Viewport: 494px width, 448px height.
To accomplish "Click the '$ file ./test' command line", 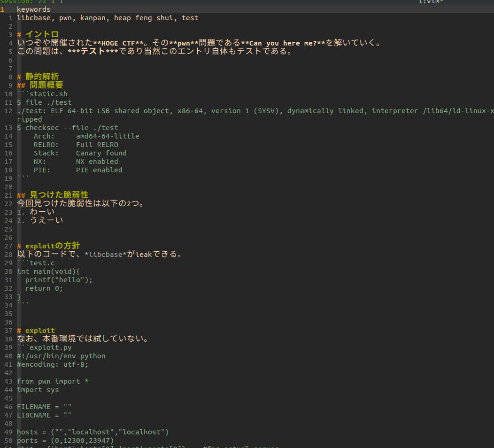I will pos(44,102).
